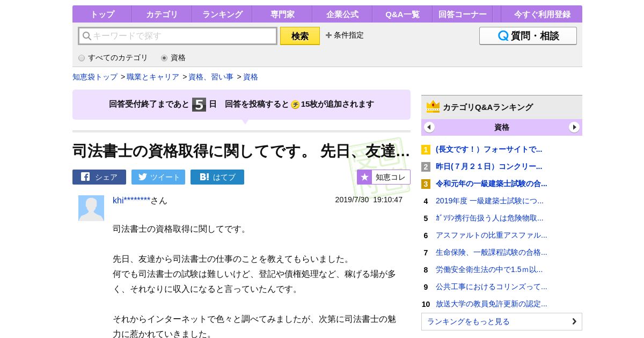Image resolution: width=644 pixels, height=338 pixels.
Task: Click the star icon on 知恵コレ
Action: [x=364, y=177]
